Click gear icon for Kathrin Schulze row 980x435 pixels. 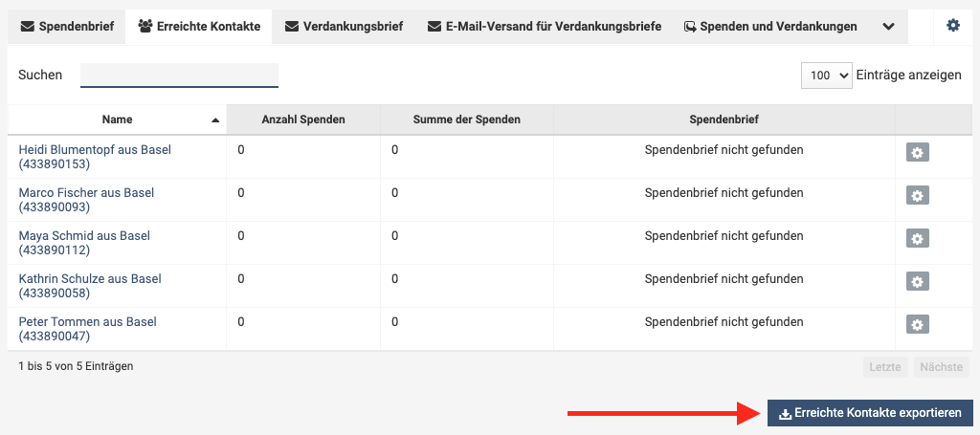pyautogui.click(x=917, y=282)
